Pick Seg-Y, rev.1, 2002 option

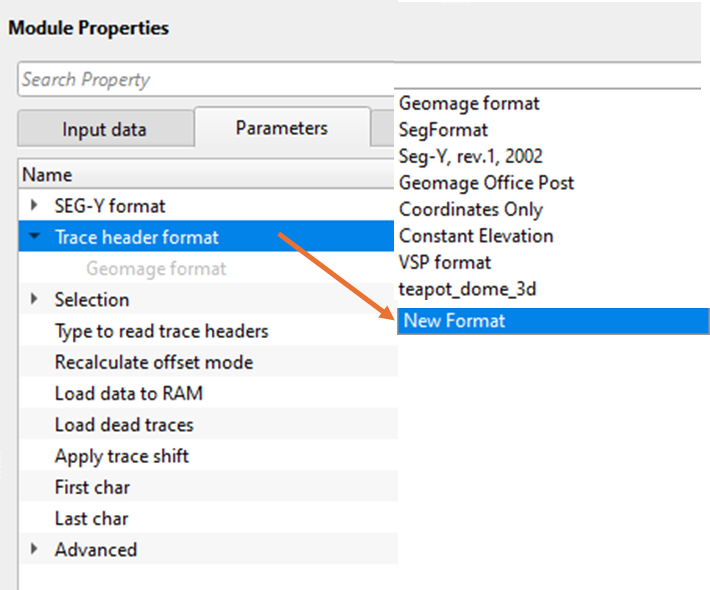[x=471, y=156]
